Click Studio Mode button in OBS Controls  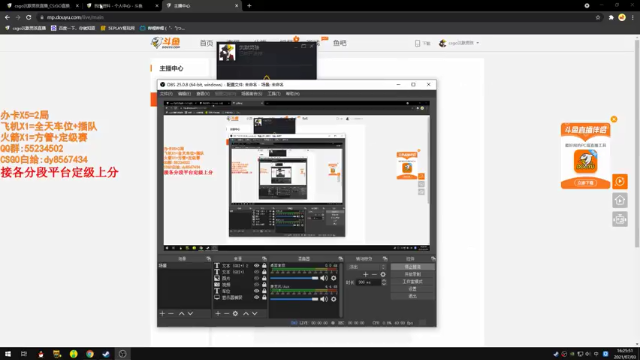pyautogui.click(x=413, y=282)
